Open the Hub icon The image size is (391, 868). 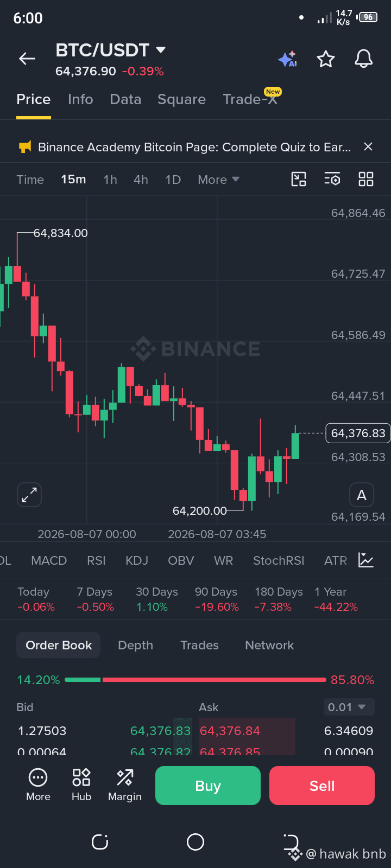tap(81, 785)
